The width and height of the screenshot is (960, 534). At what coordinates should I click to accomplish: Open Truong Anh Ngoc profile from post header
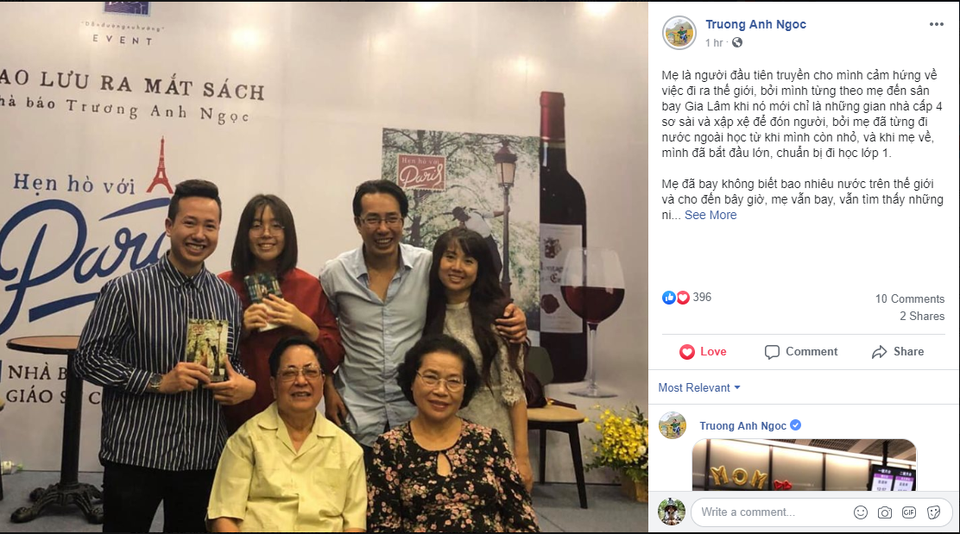(756, 24)
